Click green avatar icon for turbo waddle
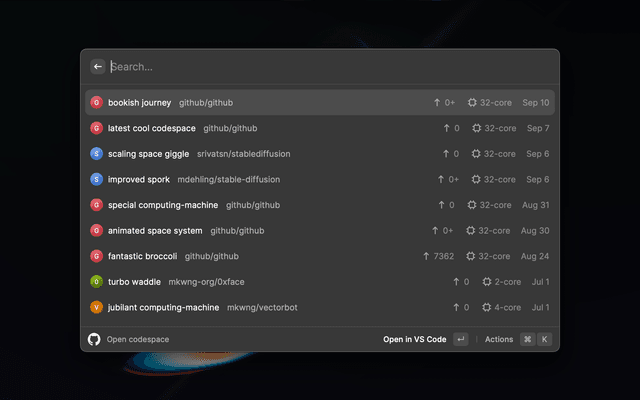 click(x=96, y=282)
